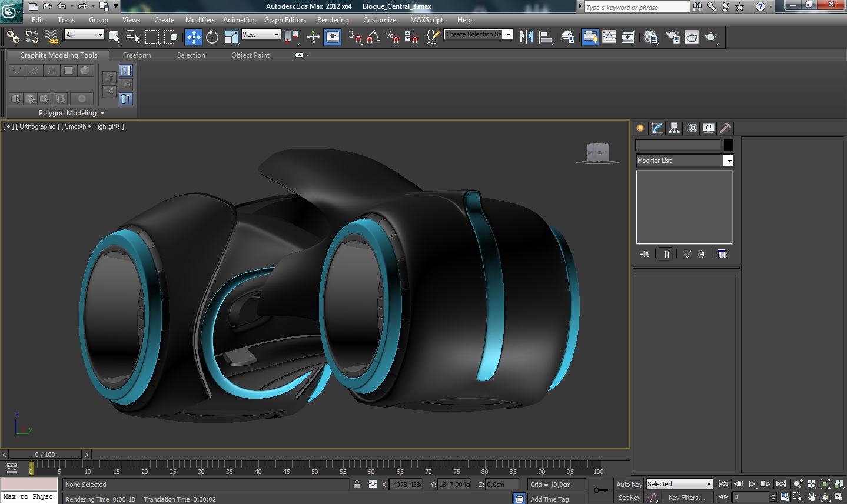This screenshot has height=504, width=847.
Task: Open the Modifier List dropdown
Action: point(728,161)
